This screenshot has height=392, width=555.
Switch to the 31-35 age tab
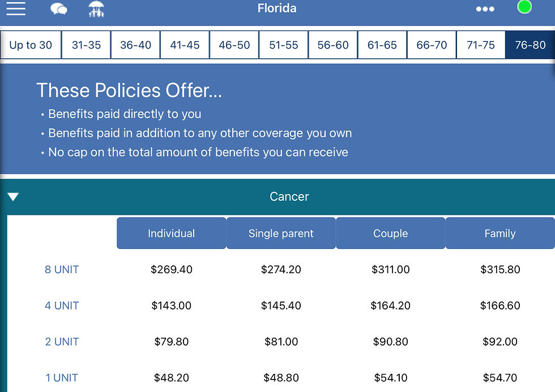point(86,45)
